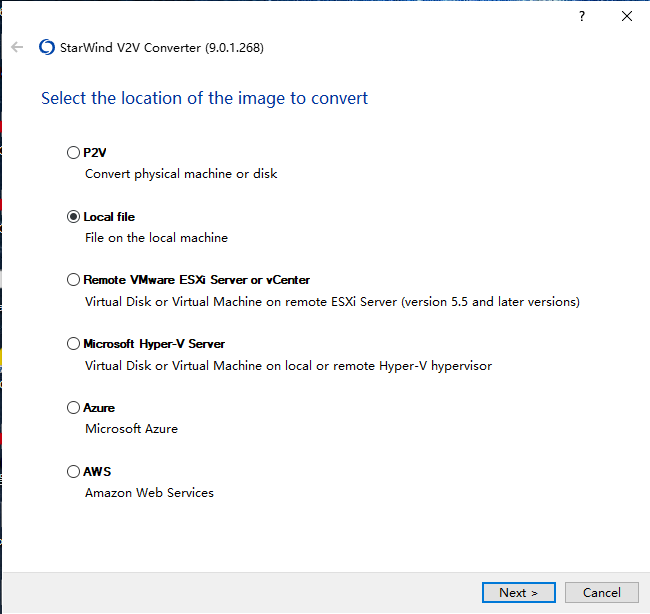650x614 pixels.
Task: Choose the AWS radio button
Action: point(73,471)
